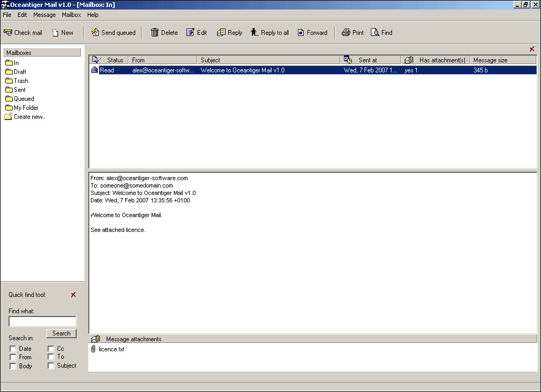Click the Reply to all icon
The height and width of the screenshot is (392, 541).
[254, 32]
